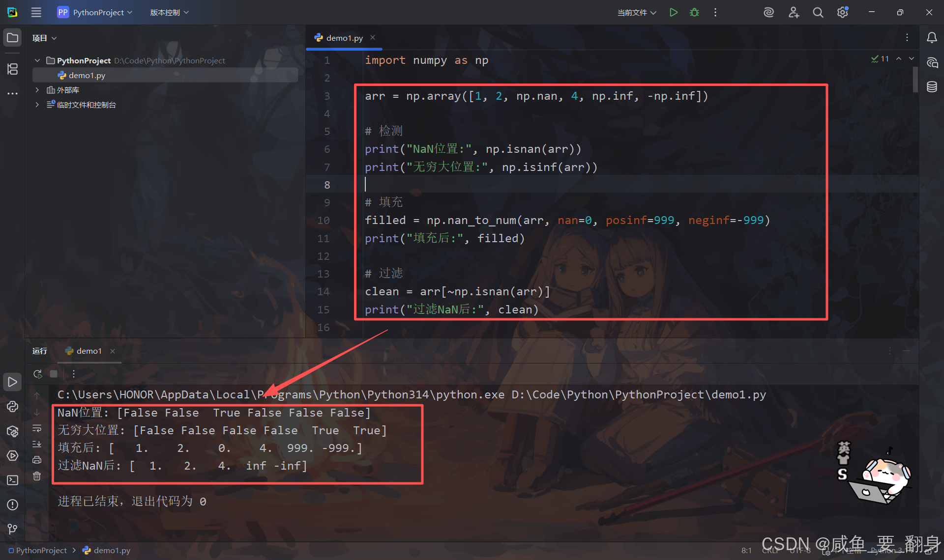Open the Notifications bell panel
The image size is (944, 560).
tap(932, 38)
